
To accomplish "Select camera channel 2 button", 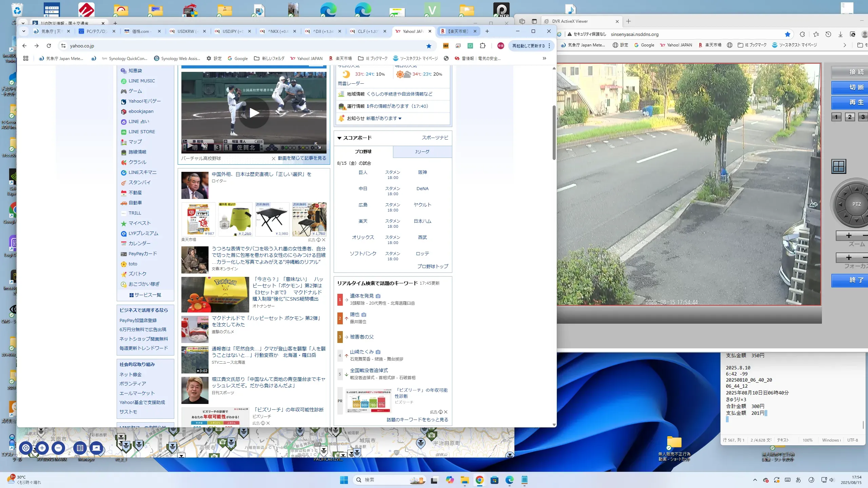I will pos(850,117).
